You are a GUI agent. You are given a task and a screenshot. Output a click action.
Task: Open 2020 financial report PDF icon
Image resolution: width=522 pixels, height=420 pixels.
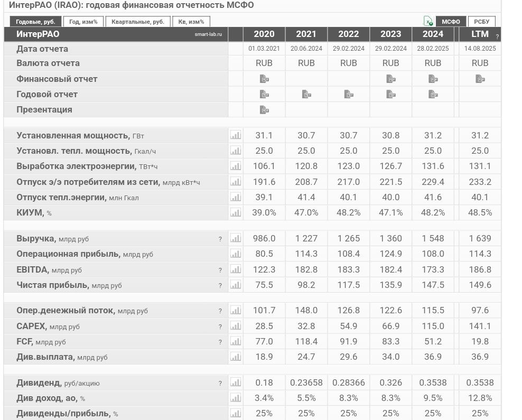(x=264, y=79)
